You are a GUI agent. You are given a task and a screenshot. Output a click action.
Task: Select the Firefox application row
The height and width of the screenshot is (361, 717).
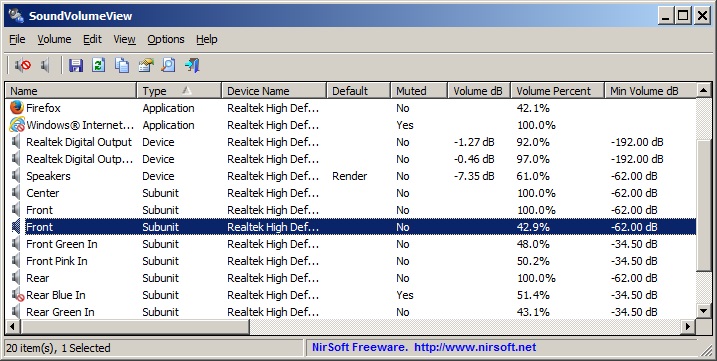350,108
